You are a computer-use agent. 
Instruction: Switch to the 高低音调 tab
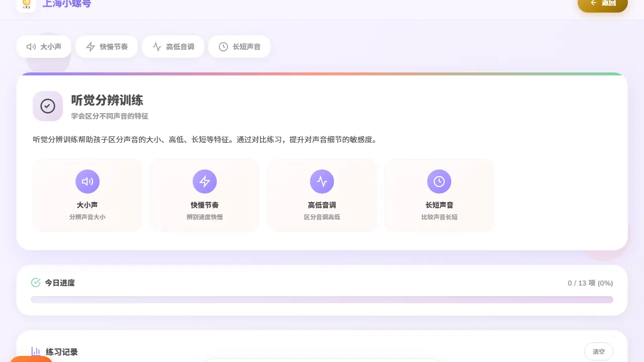tap(173, 47)
